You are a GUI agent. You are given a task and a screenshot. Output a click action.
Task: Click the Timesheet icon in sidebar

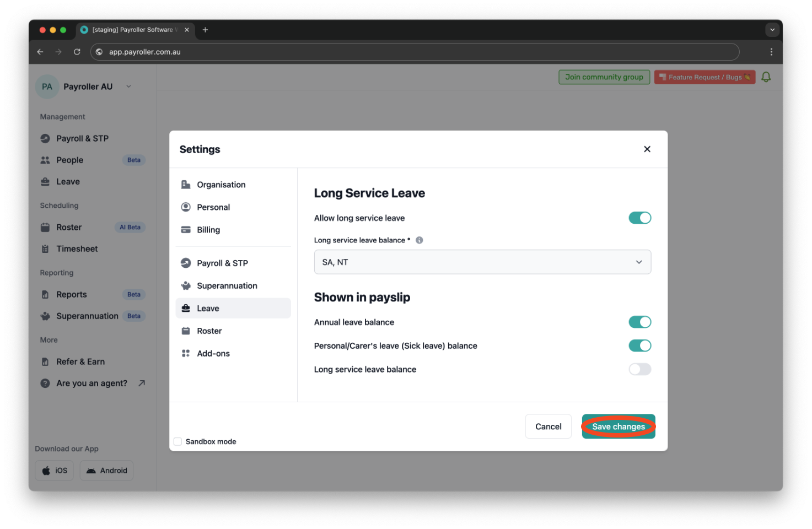click(x=45, y=249)
